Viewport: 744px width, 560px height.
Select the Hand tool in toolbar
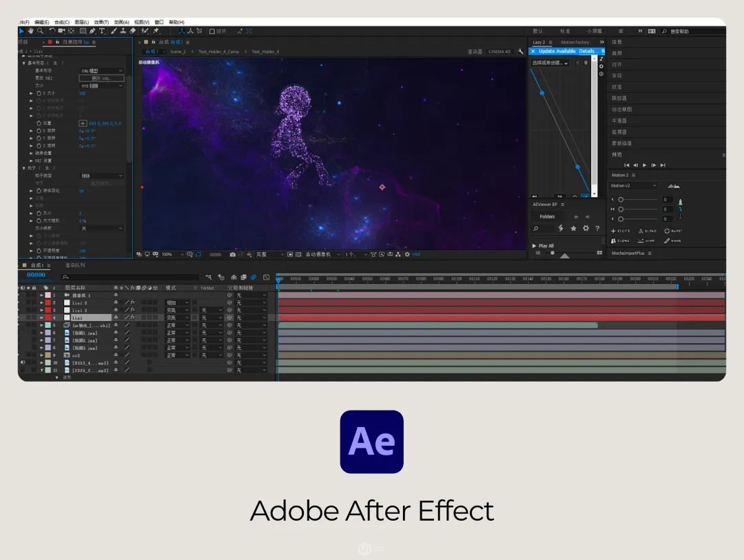pos(31,31)
